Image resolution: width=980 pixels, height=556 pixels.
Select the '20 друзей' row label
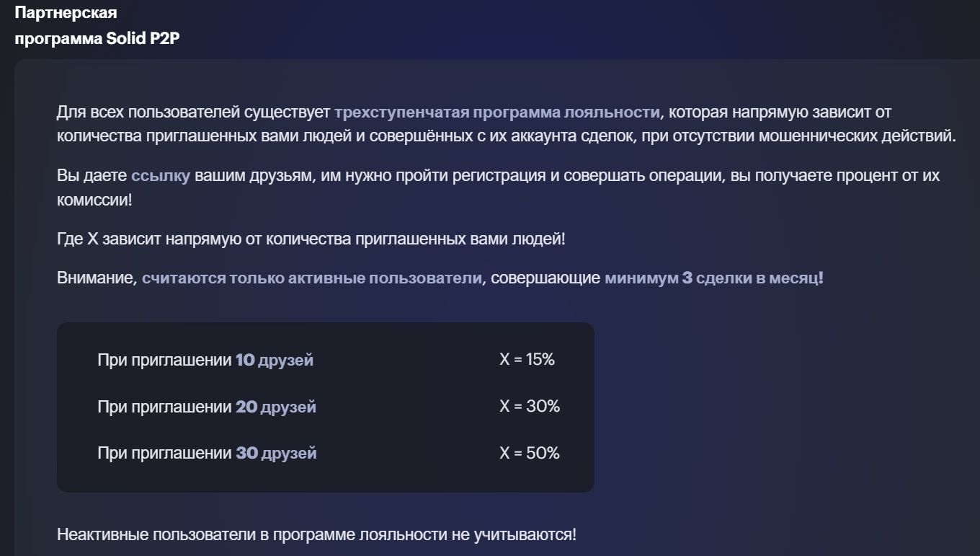pos(276,407)
